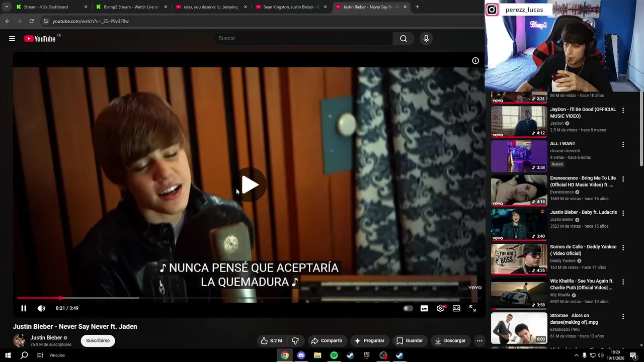This screenshot has height=362, width=644.
Task: Like the video with the thumbs-up button
Action: (272, 340)
